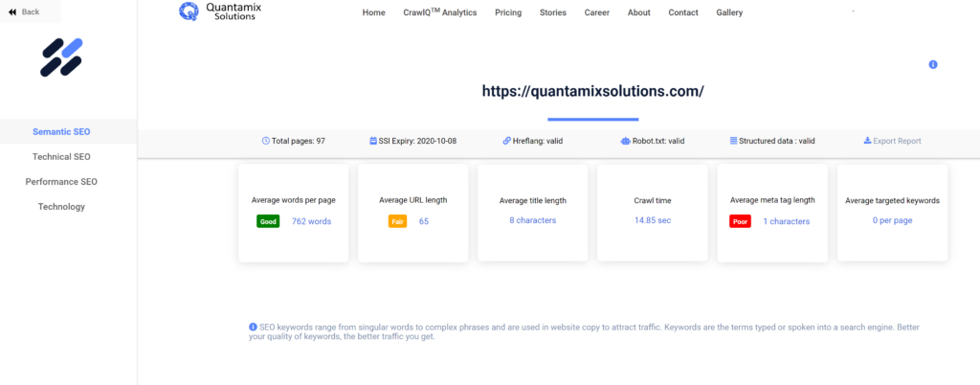Open the Contact page

(x=683, y=12)
